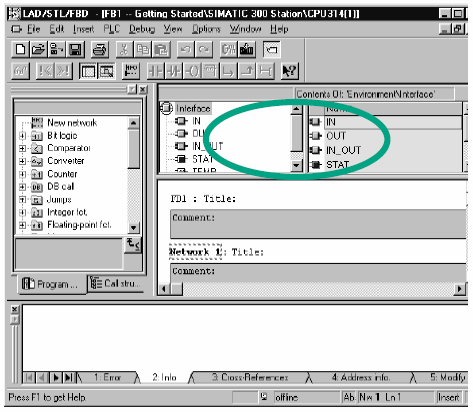
Task: Click right arrow of editor horizontal scrollbar
Action: tap(460, 289)
